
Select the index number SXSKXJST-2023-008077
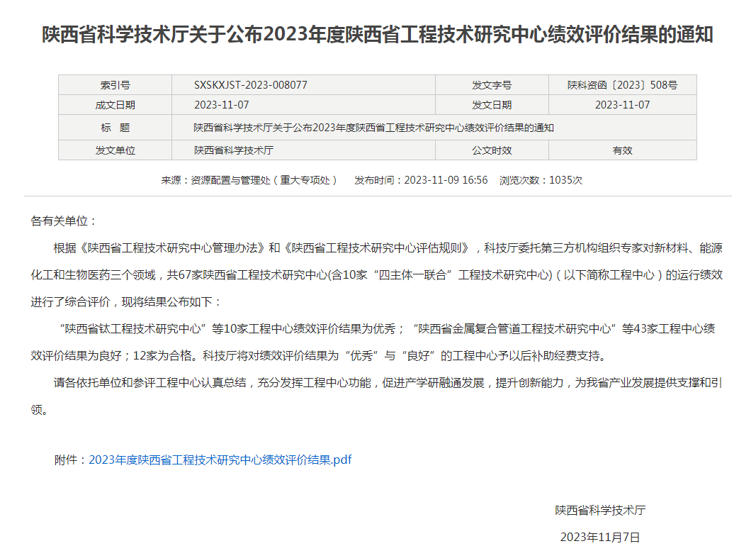[x=251, y=85]
